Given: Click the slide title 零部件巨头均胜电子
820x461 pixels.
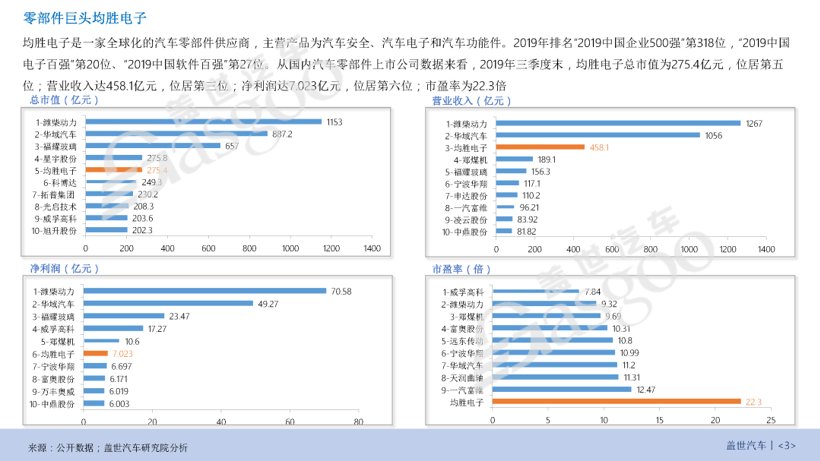Looking at the screenshot, I should [85, 18].
